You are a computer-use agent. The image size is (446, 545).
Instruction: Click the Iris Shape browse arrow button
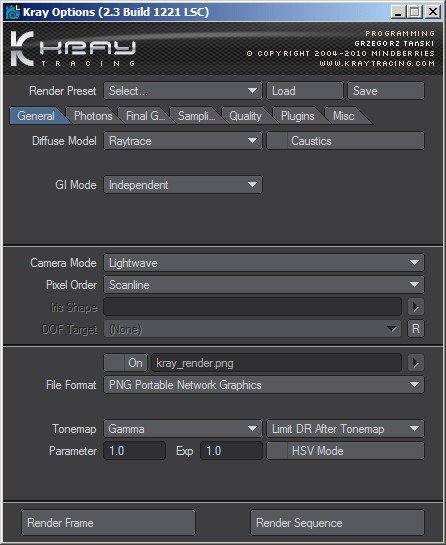click(416, 307)
